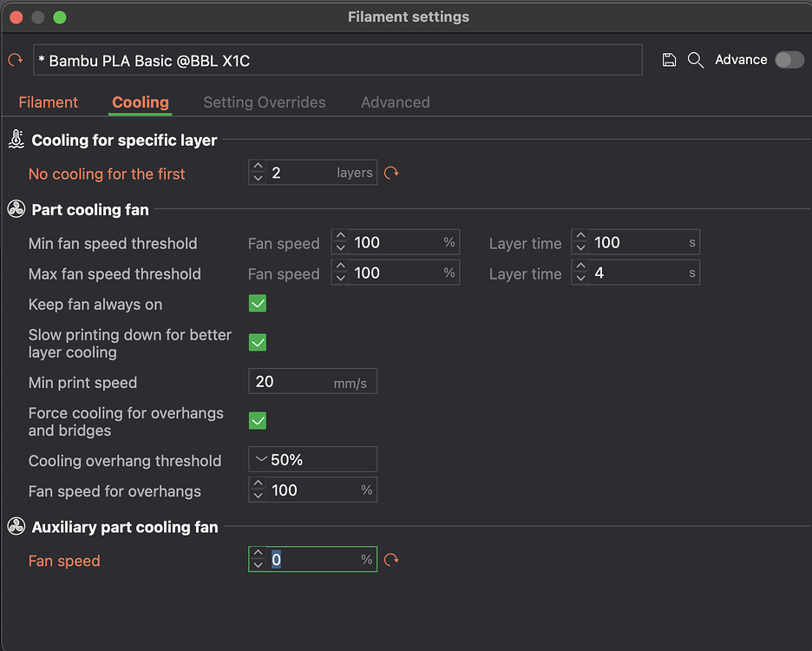Open the Advanced tab
Image resolution: width=812 pixels, height=651 pixels.
pyautogui.click(x=395, y=102)
